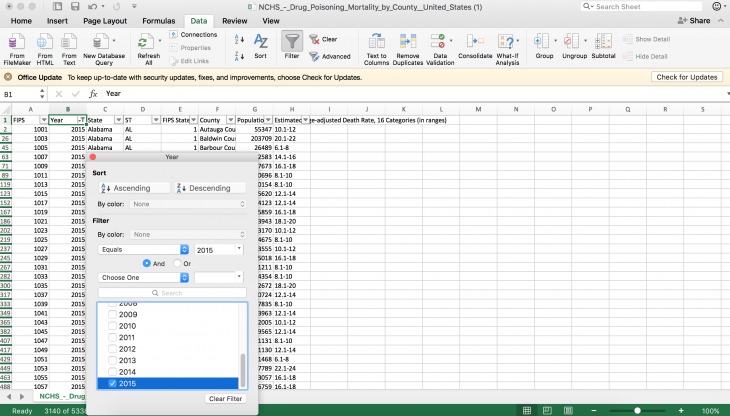Check the 2012 year checkbox
The height and width of the screenshot is (416, 730).
click(x=113, y=349)
